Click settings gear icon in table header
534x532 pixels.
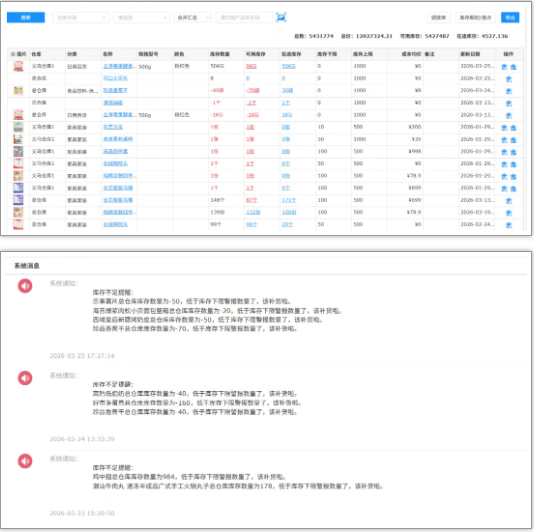[13, 54]
